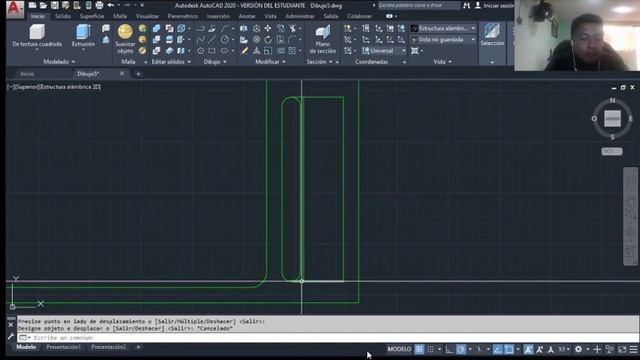This screenshot has width=640, height=360.
Task: Toggle polar tracking in status bar
Action: [x=461, y=349]
